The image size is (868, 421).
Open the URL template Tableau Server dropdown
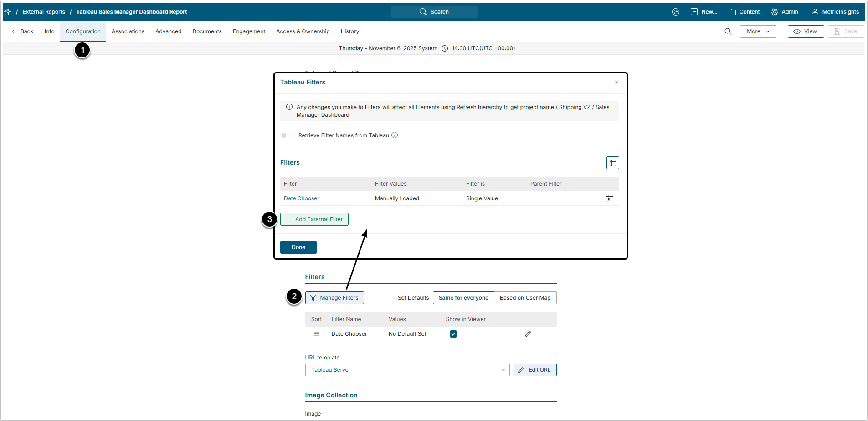(407, 370)
